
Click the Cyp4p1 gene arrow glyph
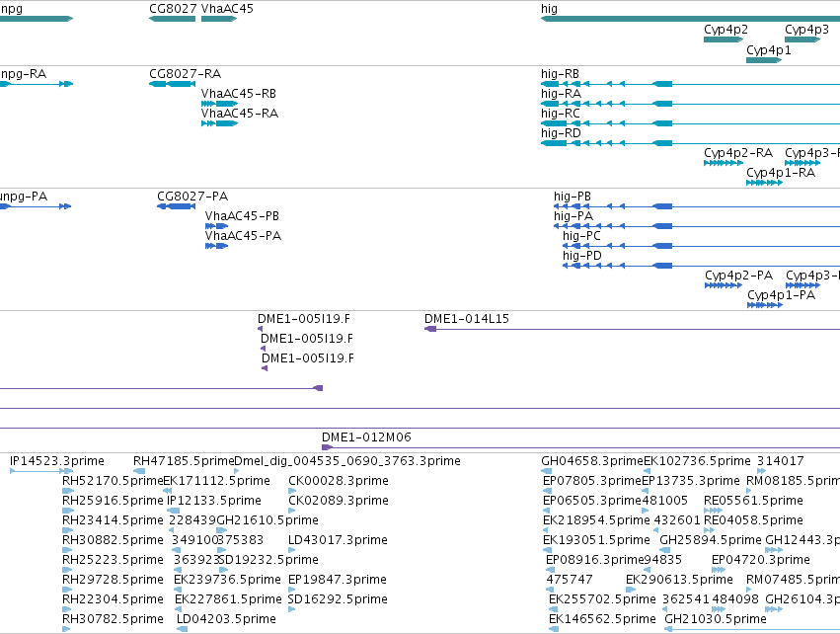pos(764,60)
